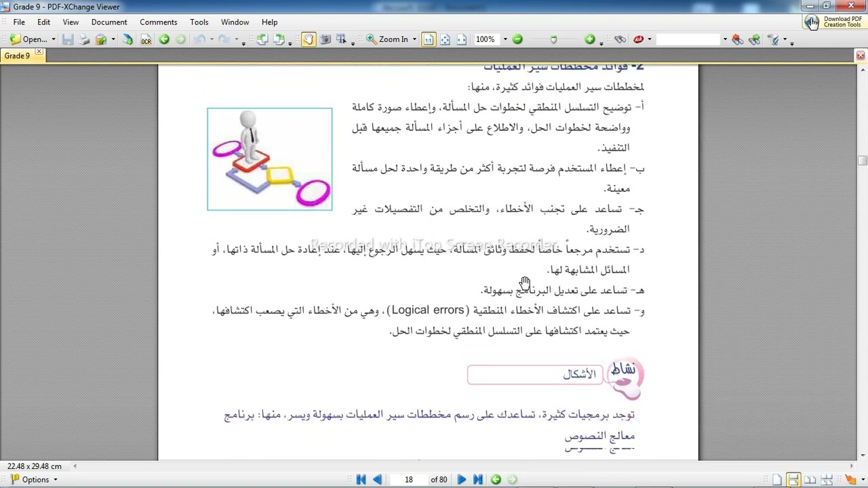The width and height of the screenshot is (868, 488).
Task: Open Find binoculars tool
Action: click(x=620, y=39)
